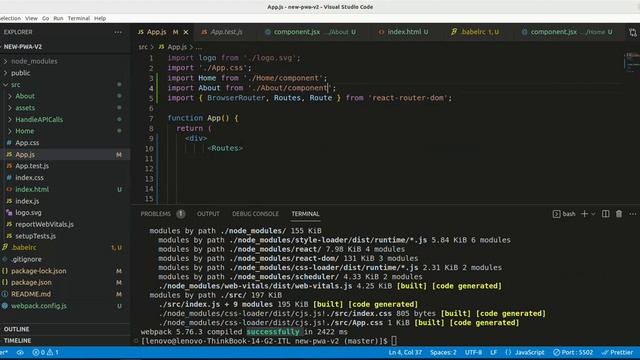Click the index.html file icon in explorer
Image resolution: width=640 pixels, height=360 pixels.
tap(9, 189)
